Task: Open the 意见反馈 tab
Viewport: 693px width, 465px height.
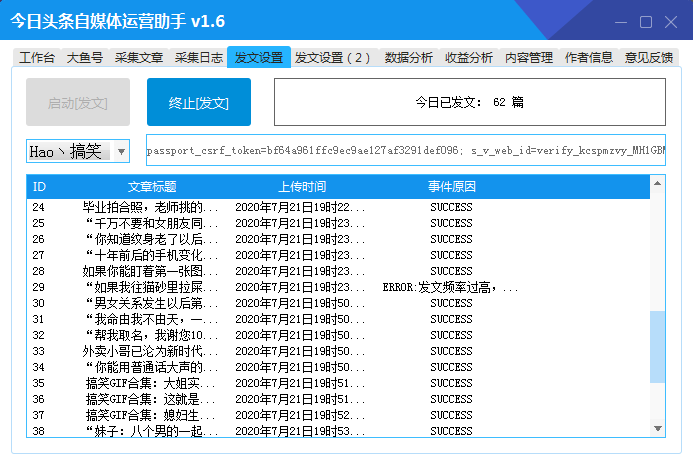Action: pyautogui.click(x=649, y=57)
